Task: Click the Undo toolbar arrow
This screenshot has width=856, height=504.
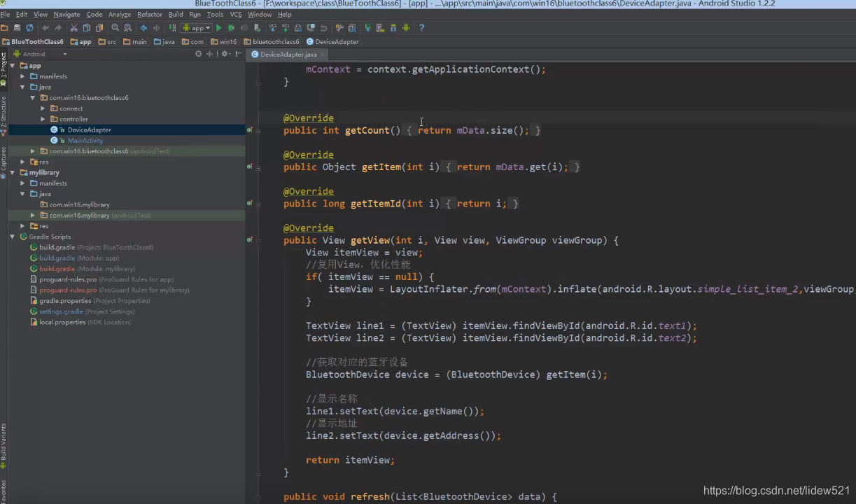Action: 45,28
